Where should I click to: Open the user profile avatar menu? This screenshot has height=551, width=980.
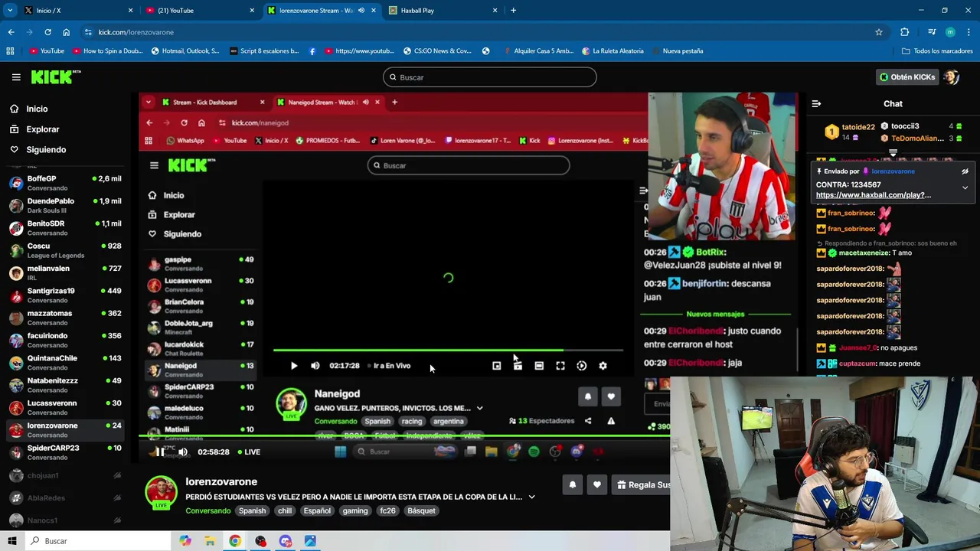click(951, 77)
